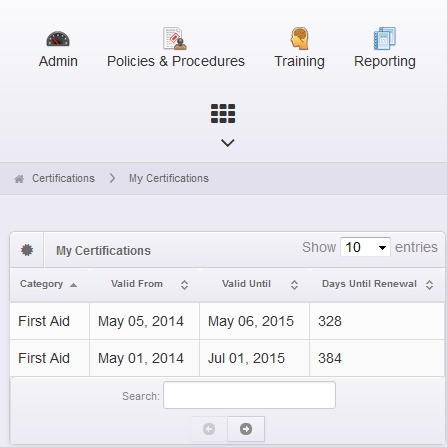Viewport: 447px width, 447px height.
Task: Select the row valid until Jul 01, 2015
Action: click(227, 358)
